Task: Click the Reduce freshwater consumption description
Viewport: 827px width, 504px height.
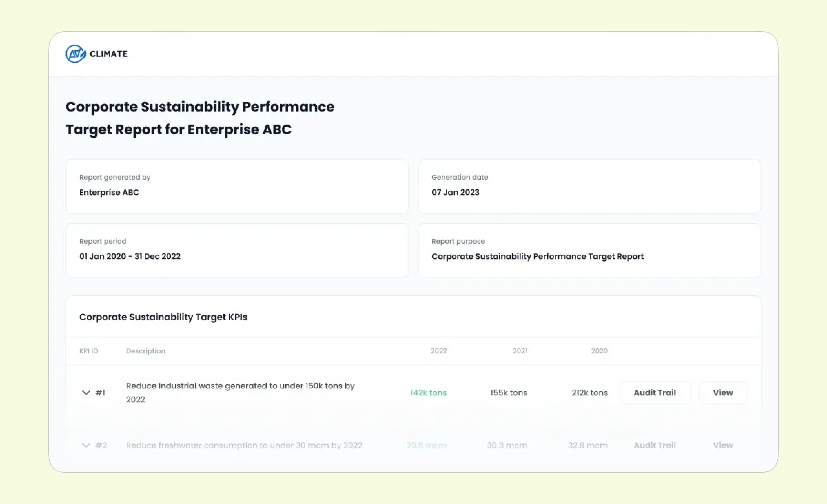Action: [x=244, y=445]
